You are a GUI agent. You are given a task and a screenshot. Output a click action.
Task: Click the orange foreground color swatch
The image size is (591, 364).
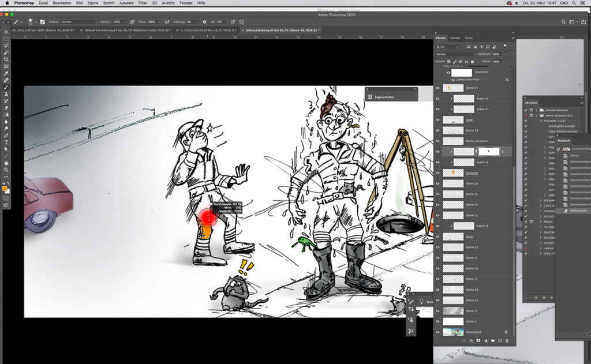point(5,188)
